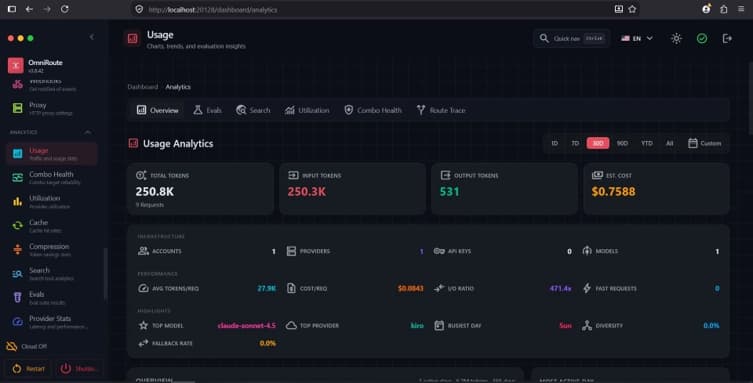Click the Cloud Off icon
This screenshot has width=753, height=383.
point(12,346)
